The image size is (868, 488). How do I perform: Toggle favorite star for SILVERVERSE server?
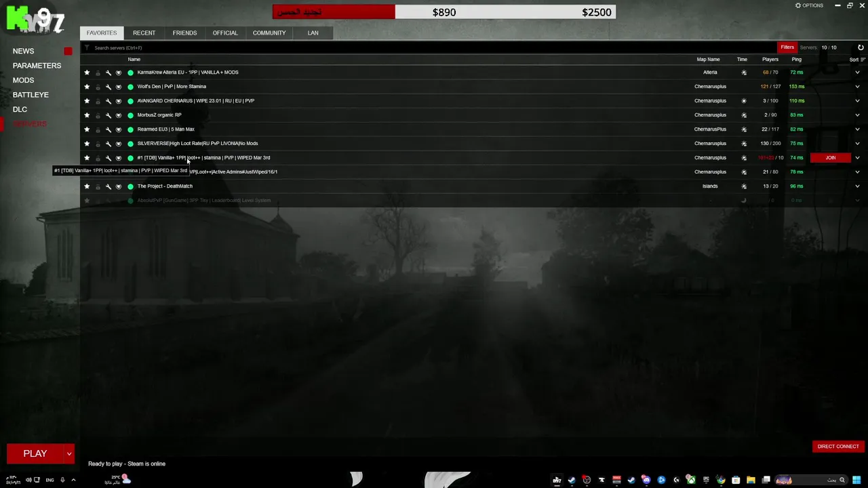coord(87,144)
